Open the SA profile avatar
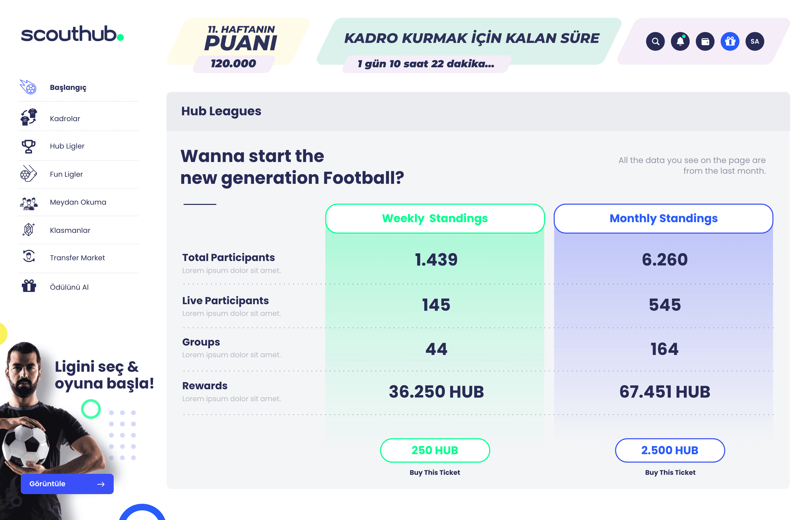The height and width of the screenshot is (520, 812). [755, 42]
